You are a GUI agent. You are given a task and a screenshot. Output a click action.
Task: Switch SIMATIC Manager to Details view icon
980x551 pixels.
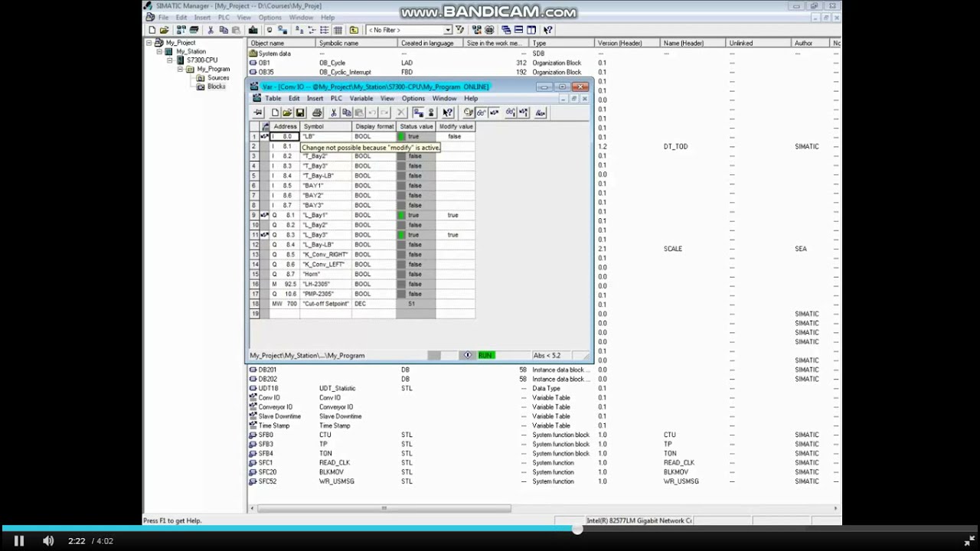[x=338, y=30]
